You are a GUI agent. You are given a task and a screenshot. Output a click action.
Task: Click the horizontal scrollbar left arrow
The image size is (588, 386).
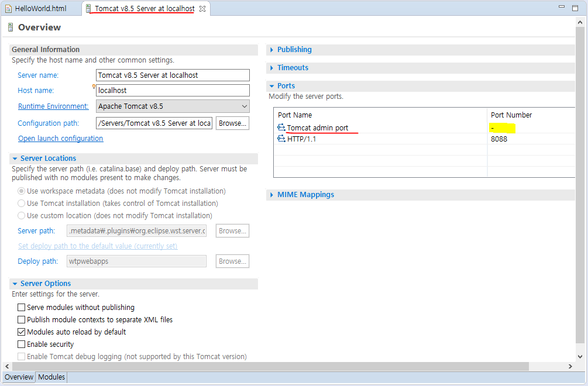coord(7,366)
